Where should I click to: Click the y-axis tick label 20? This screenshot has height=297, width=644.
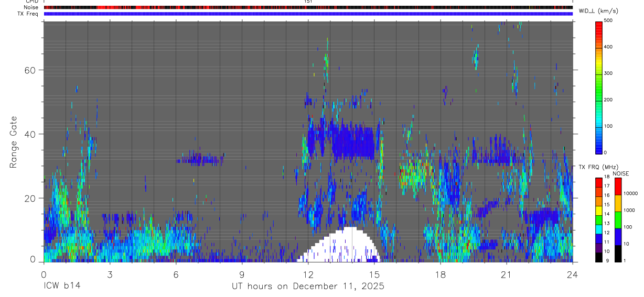point(29,198)
